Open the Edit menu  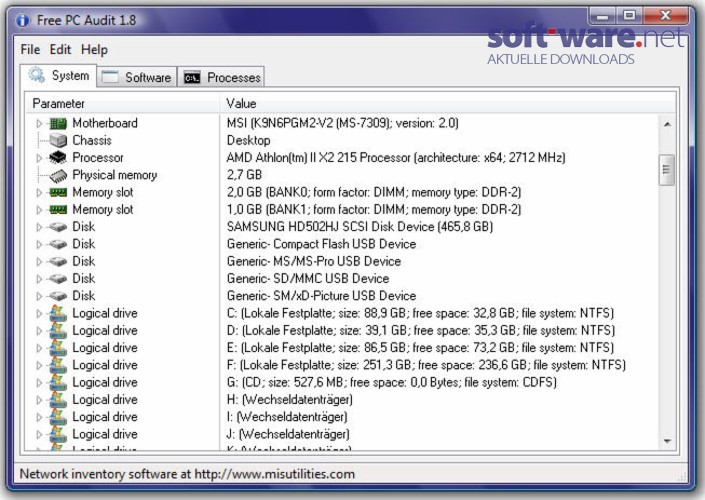click(x=60, y=49)
